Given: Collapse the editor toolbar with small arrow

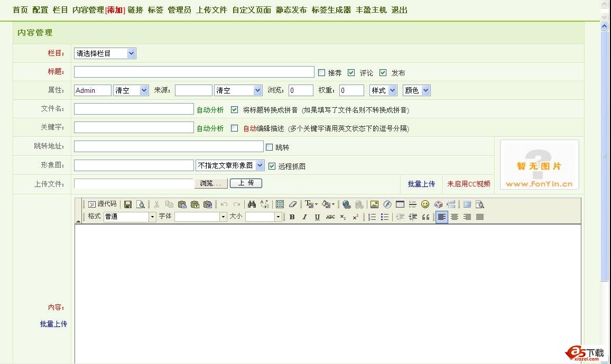Looking at the screenshot, I should pyautogui.click(x=78, y=221).
